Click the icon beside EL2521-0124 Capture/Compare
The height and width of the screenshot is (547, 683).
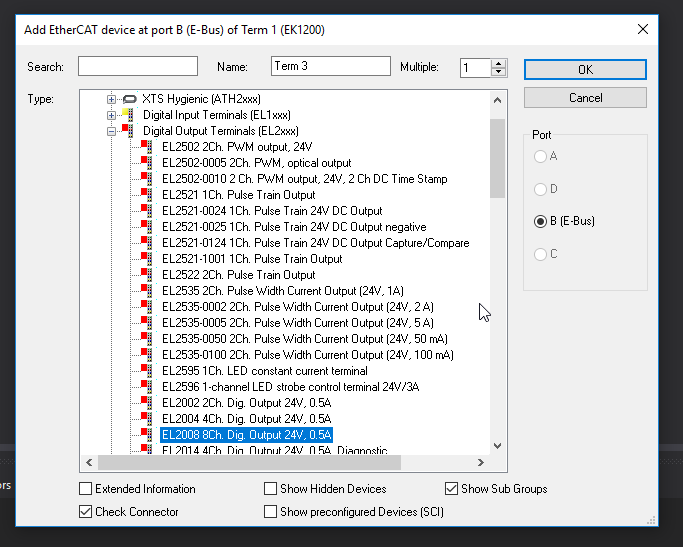point(147,243)
